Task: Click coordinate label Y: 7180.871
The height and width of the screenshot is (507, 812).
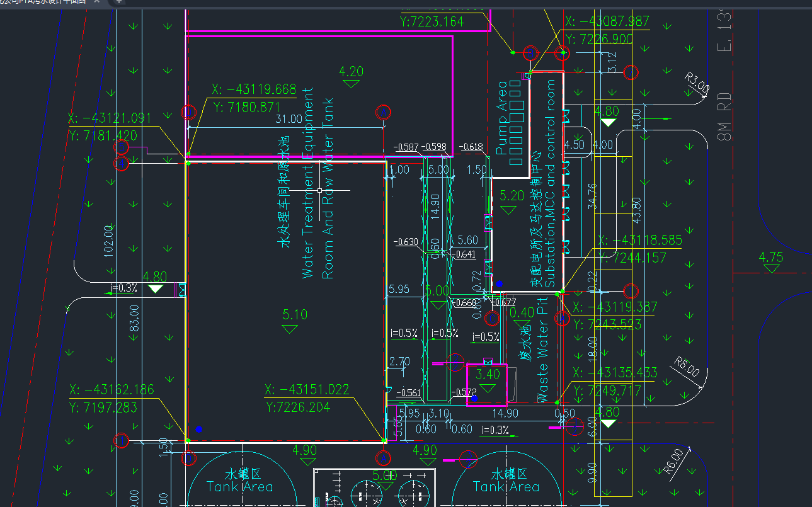Action: (246, 107)
